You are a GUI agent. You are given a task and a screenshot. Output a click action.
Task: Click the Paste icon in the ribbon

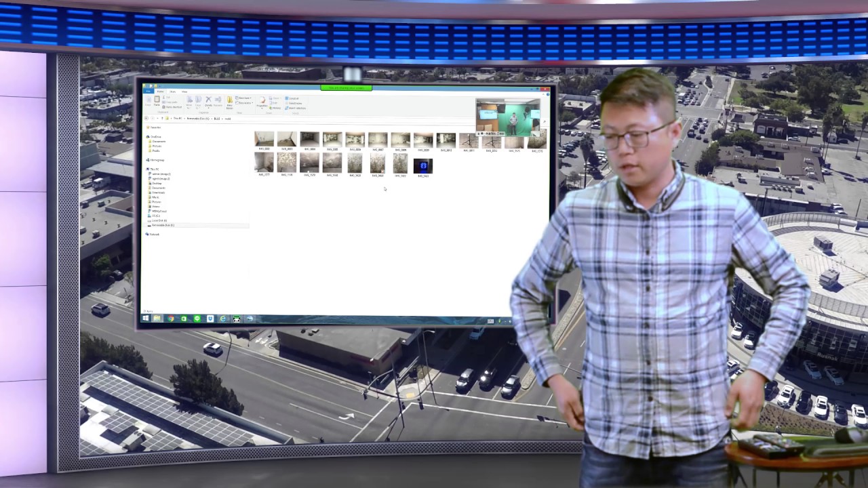point(157,101)
